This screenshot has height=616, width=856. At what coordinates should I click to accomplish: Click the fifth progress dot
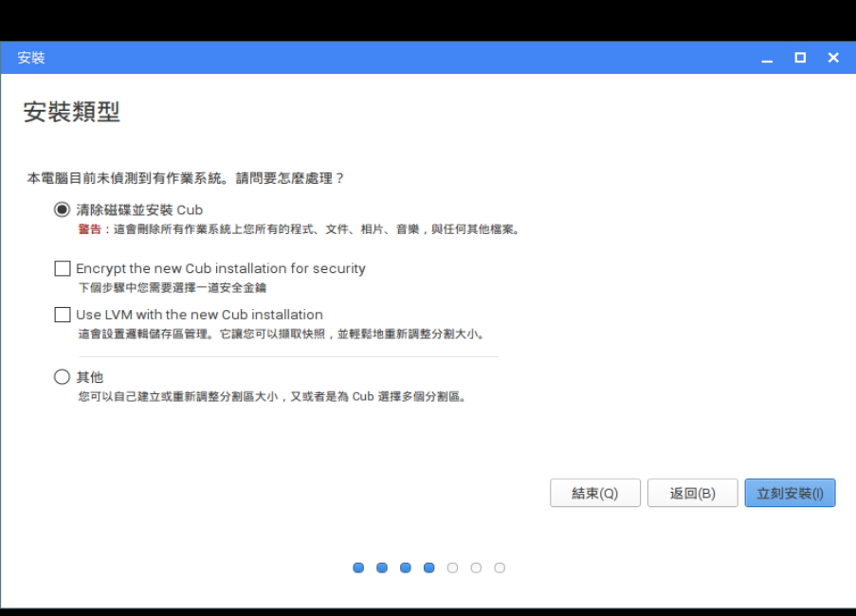pos(452,568)
